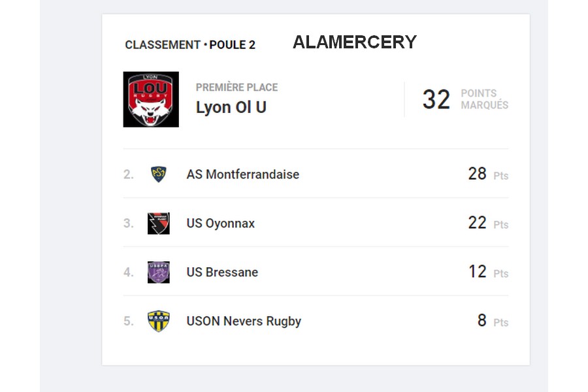Click the Classement Poule 2 heading
The height and width of the screenshot is (392, 588).
190,45
